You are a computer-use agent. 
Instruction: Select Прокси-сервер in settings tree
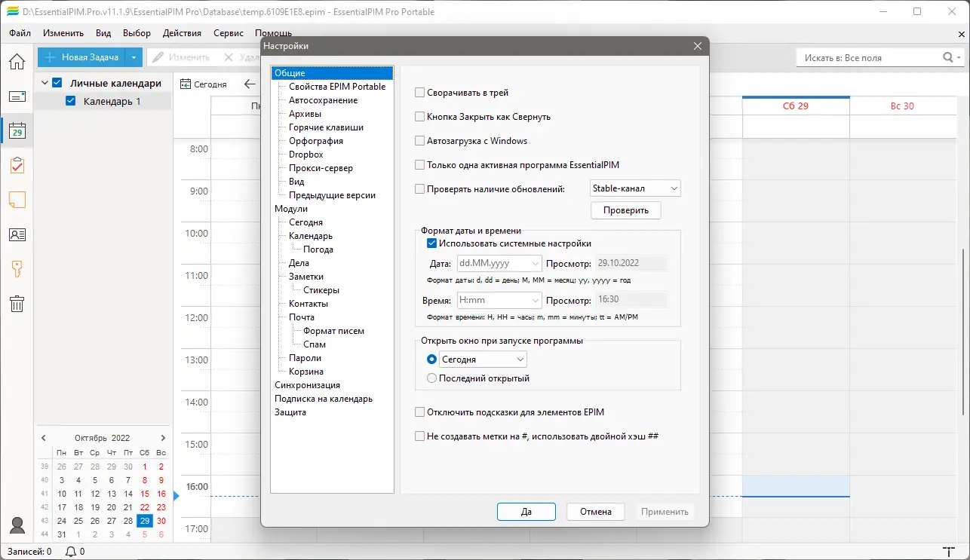[x=321, y=168]
